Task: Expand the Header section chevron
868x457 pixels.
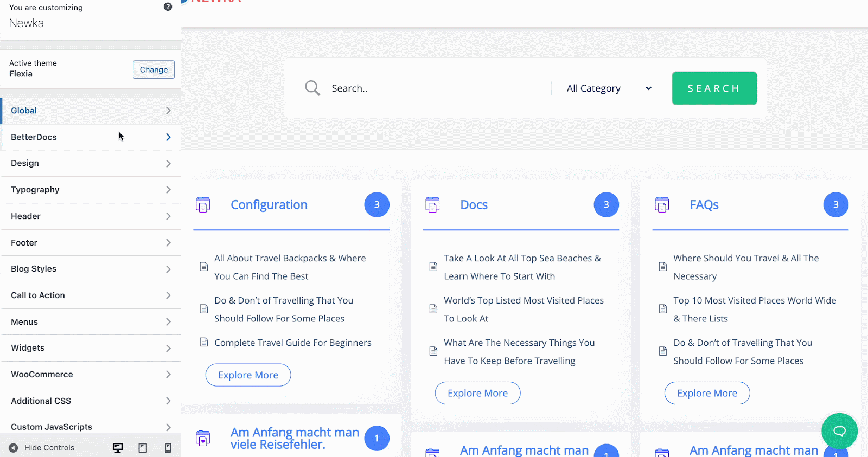Action: 168,216
